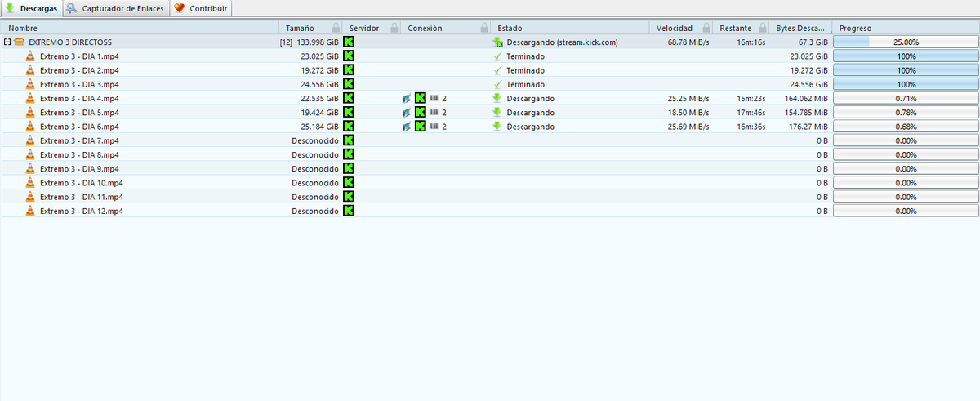Click the VLC icon of DIA 6.mp4
The height and width of the screenshot is (401, 980).
[x=31, y=127]
